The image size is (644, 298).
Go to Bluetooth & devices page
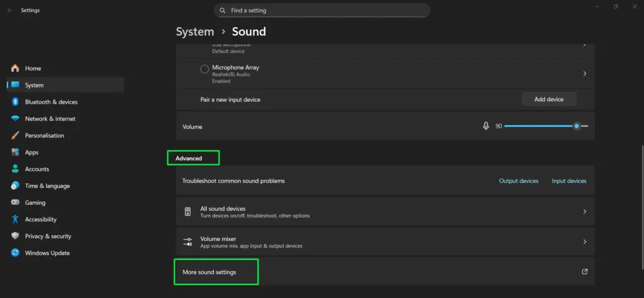pos(65,102)
